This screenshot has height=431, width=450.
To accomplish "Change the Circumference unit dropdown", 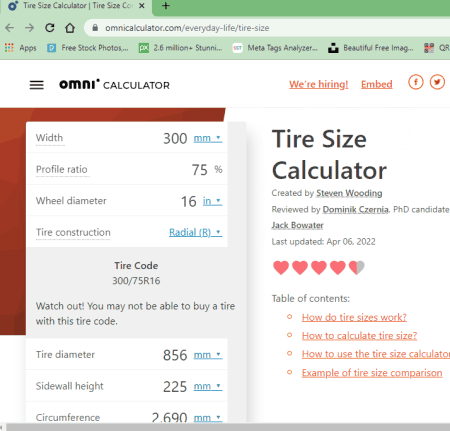I will coord(208,418).
